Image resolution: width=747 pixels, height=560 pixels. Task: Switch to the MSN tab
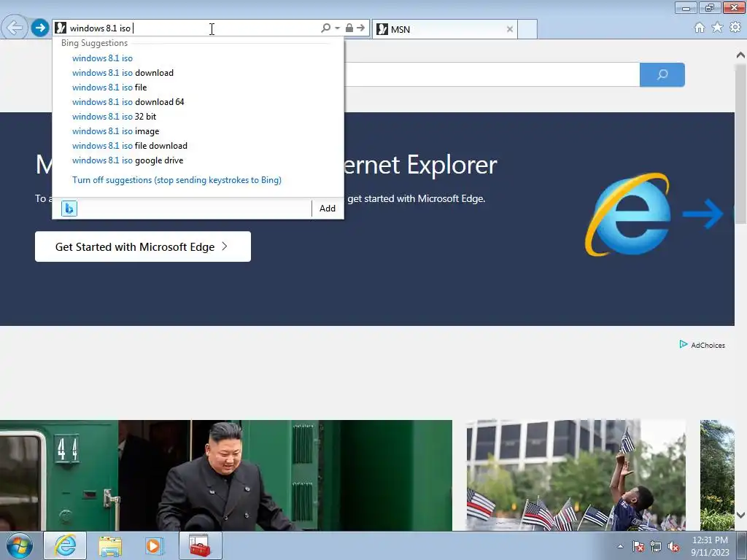(444, 29)
